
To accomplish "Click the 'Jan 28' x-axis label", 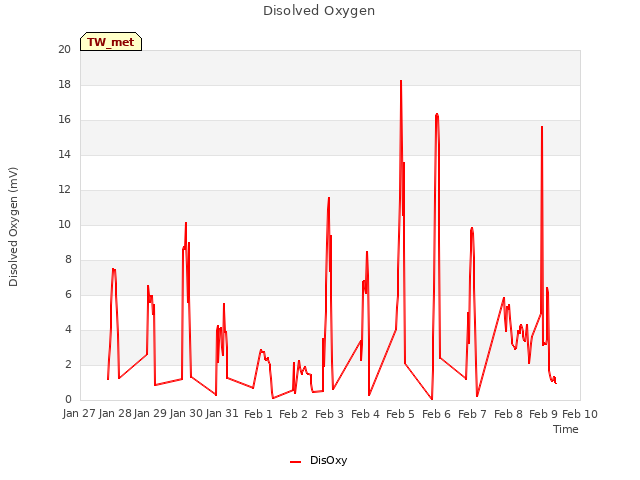I will pyautogui.click(x=115, y=414).
